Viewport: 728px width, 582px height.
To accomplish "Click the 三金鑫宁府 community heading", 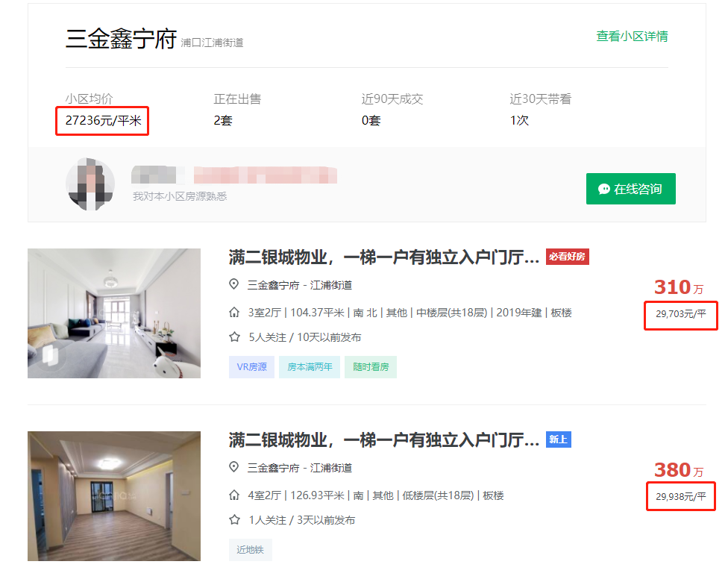I will 121,39.
